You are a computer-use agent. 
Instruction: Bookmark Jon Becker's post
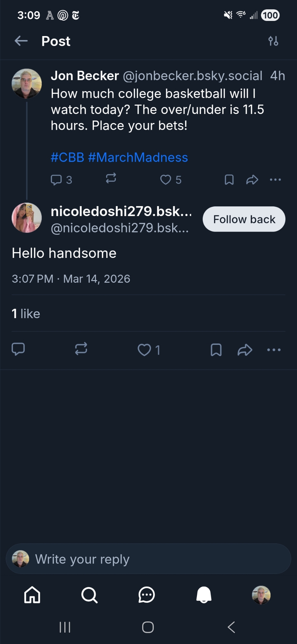229,180
